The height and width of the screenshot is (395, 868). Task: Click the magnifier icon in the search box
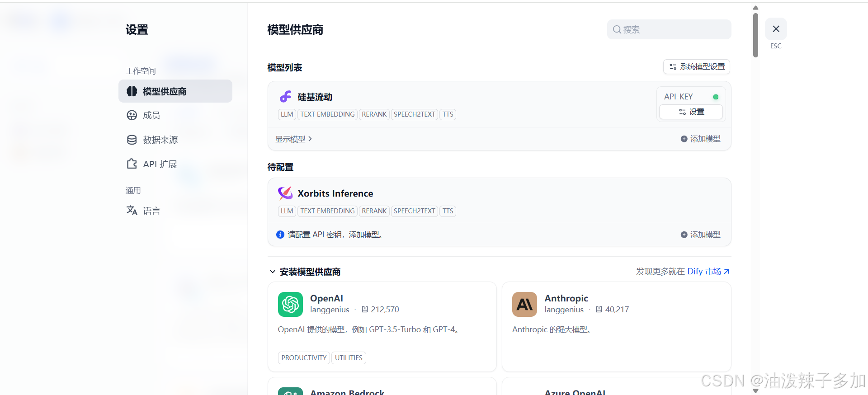click(617, 29)
